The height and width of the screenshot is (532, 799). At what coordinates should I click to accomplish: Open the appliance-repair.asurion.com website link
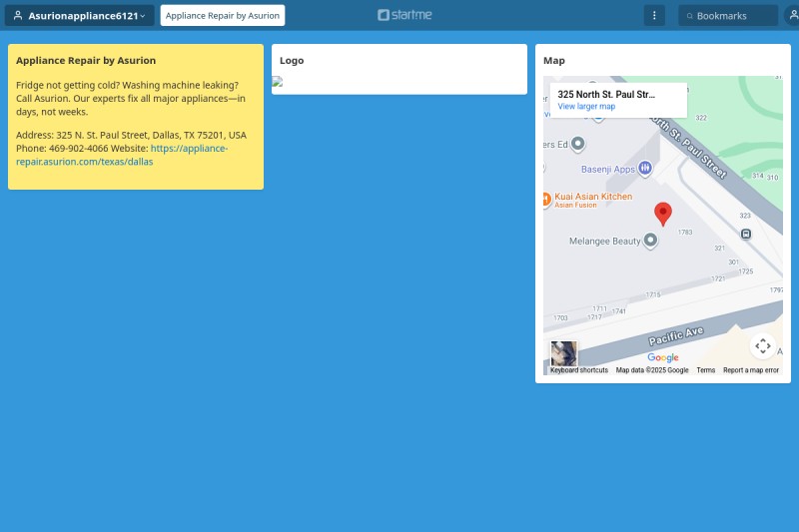(x=122, y=155)
